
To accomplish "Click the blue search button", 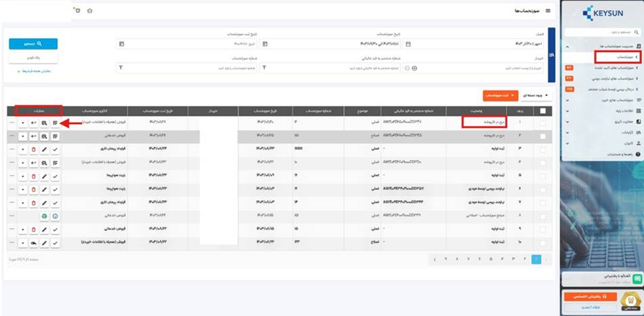I will pyautogui.click(x=33, y=43).
